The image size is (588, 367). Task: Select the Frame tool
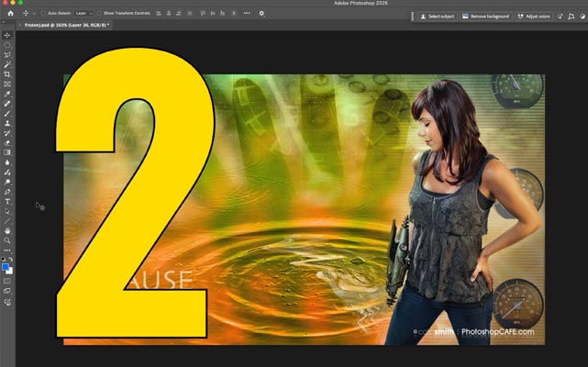coord(7,84)
